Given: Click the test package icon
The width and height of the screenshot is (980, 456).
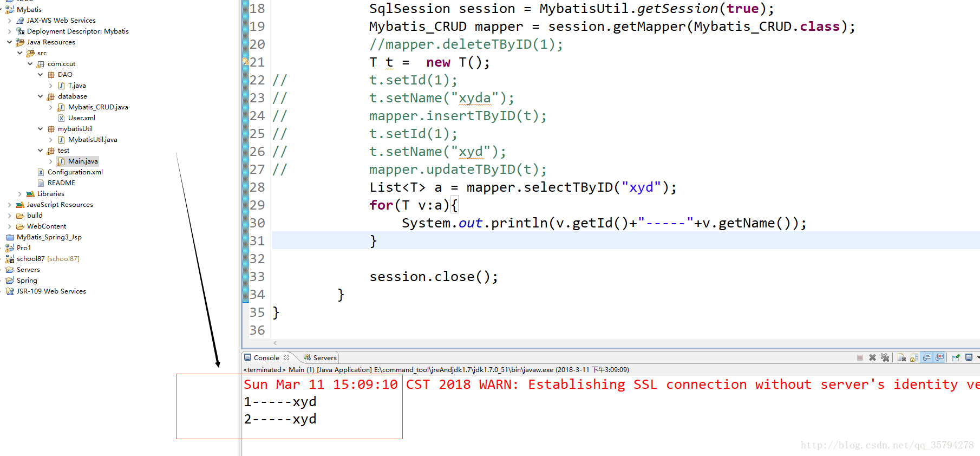Looking at the screenshot, I should click(51, 151).
